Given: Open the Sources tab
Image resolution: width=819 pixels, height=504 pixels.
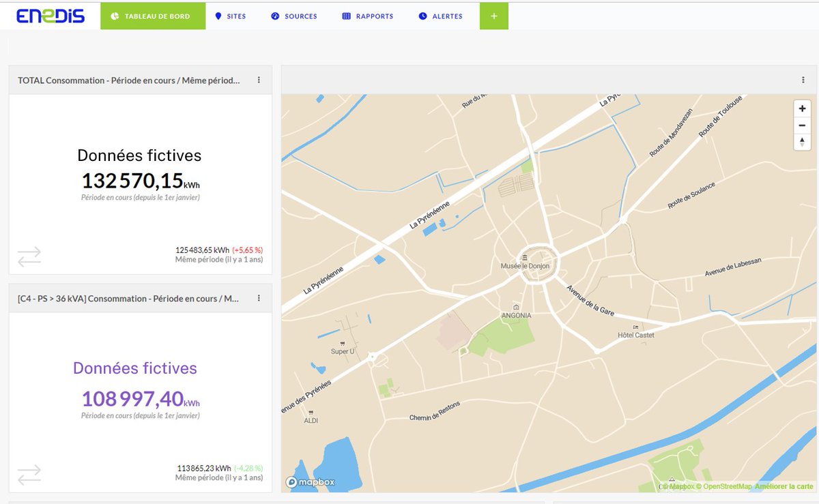Looking at the screenshot, I should tap(294, 16).
